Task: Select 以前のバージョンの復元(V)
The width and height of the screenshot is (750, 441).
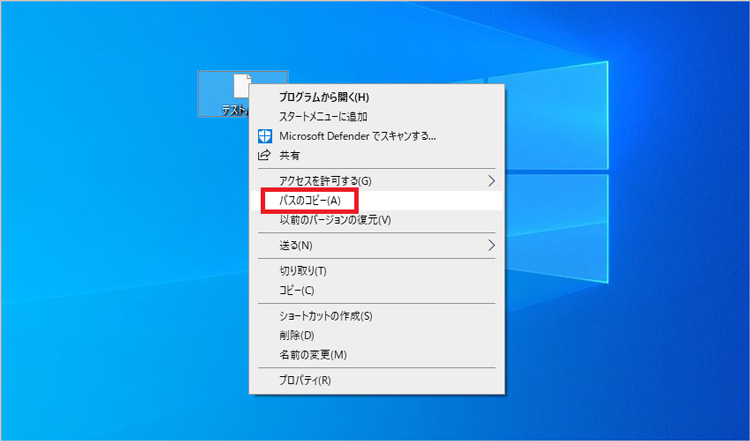Action: (x=376, y=220)
